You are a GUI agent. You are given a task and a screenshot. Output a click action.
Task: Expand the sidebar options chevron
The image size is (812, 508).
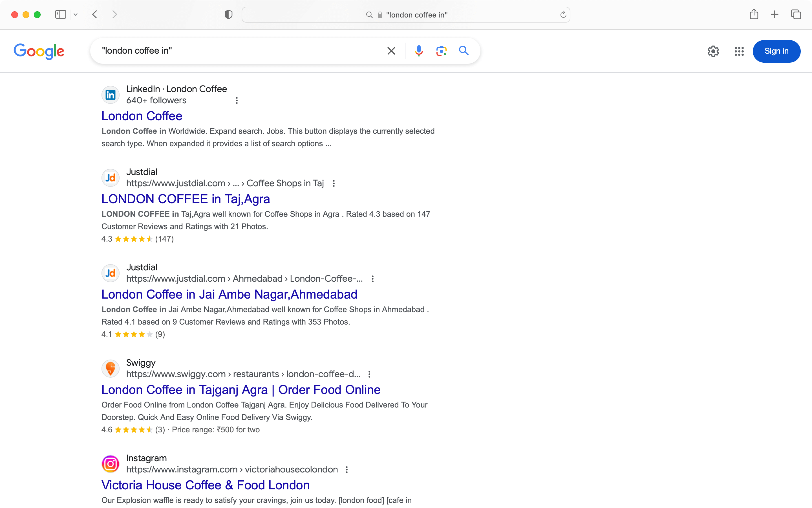[x=76, y=14]
